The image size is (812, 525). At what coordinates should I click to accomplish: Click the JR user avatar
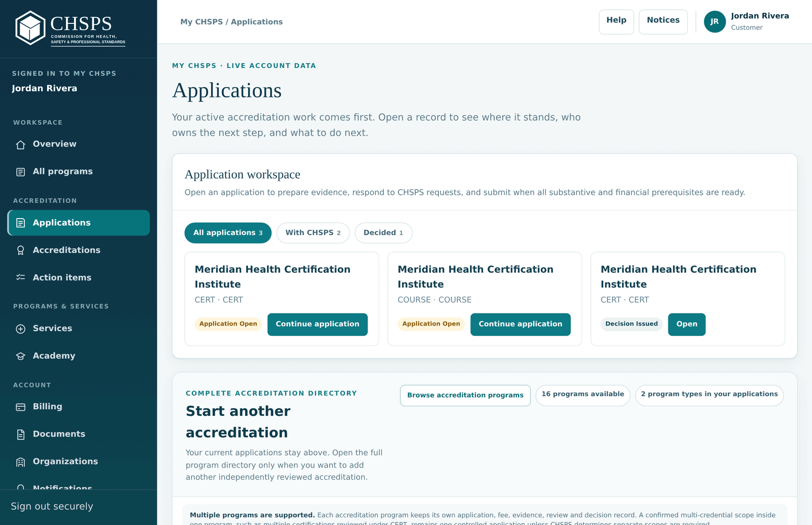coord(715,22)
